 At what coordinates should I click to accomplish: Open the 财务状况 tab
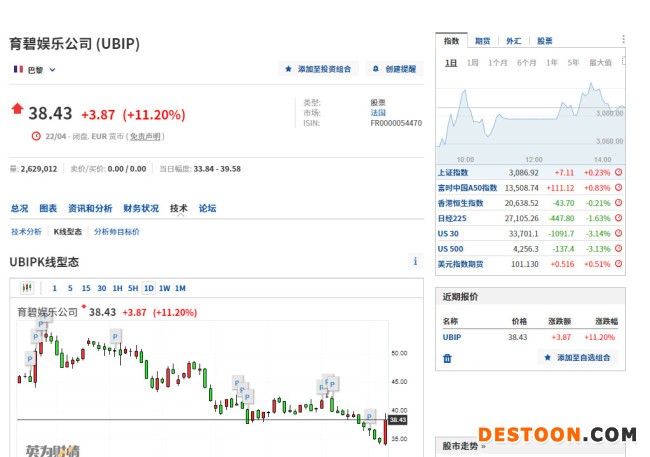[x=141, y=208]
